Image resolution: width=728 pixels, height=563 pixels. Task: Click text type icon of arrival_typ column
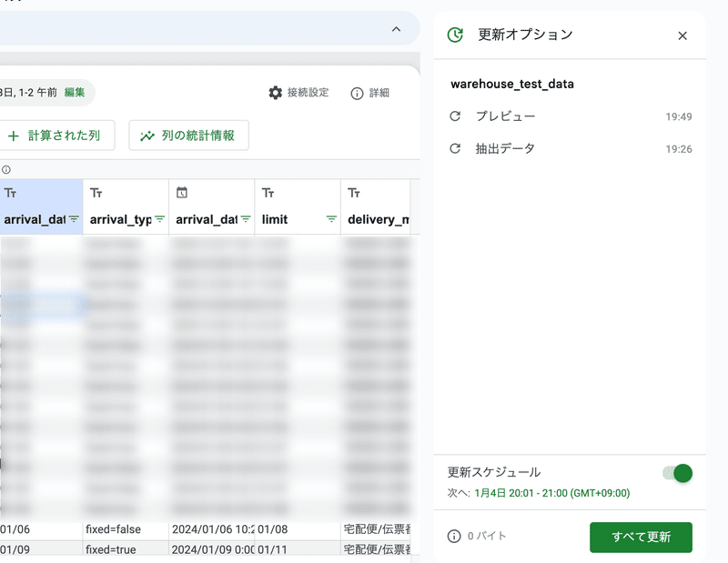click(96, 193)
